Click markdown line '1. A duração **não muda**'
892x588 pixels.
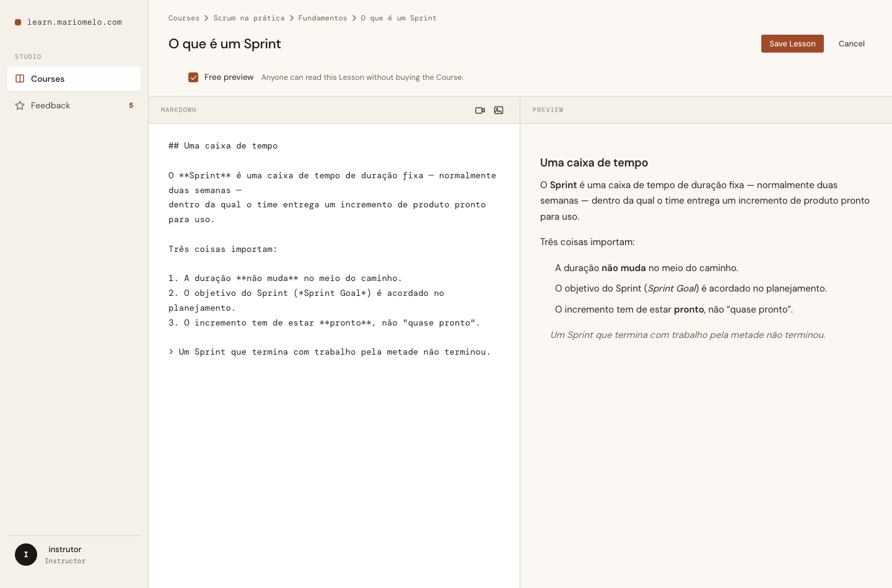pos(285,279)
